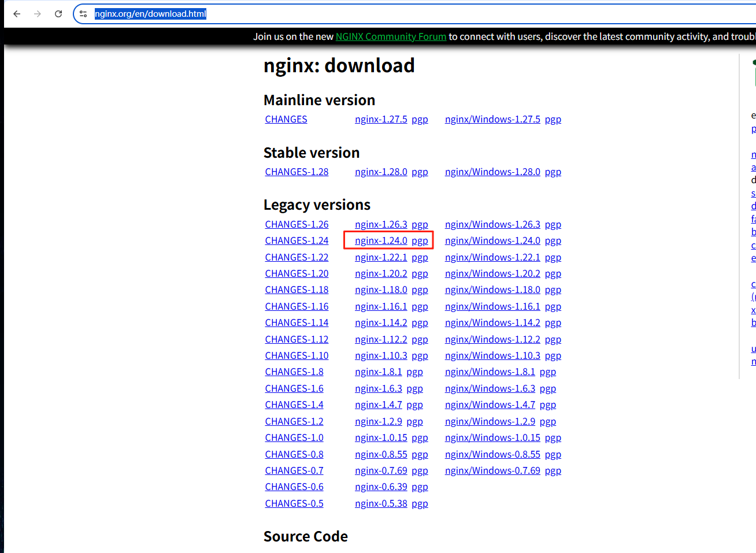Open pgp for nginx/Windows-1.8.1
756x553 pixels.
548,372
